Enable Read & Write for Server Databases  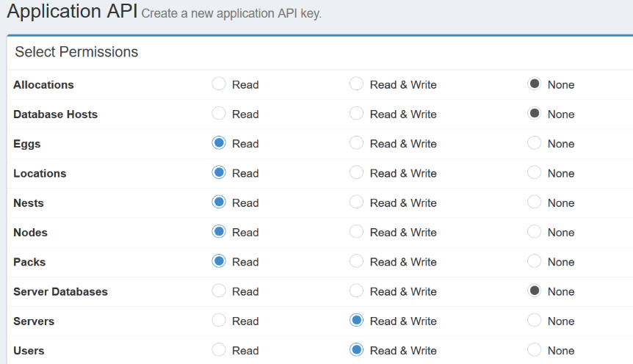[x=357, y=291]
